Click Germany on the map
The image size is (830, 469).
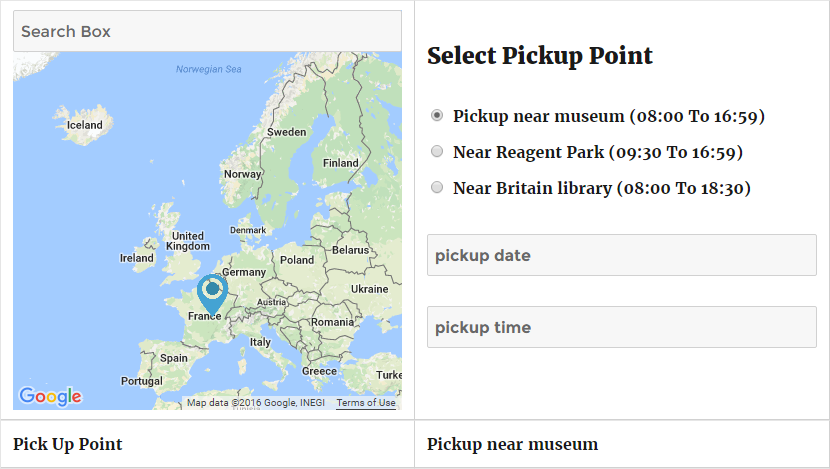click(x=244, y=272)
